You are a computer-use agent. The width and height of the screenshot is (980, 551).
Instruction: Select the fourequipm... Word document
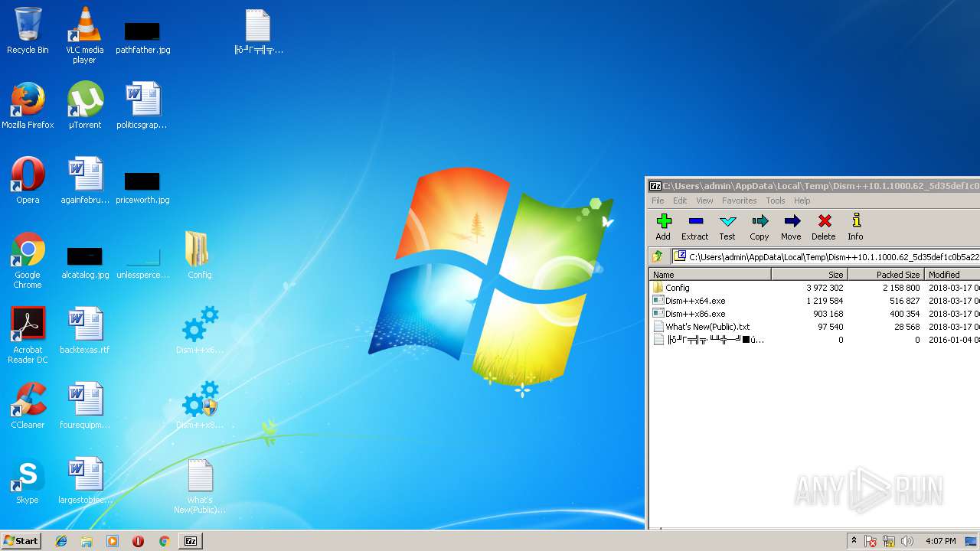click(x=84, y=406)
